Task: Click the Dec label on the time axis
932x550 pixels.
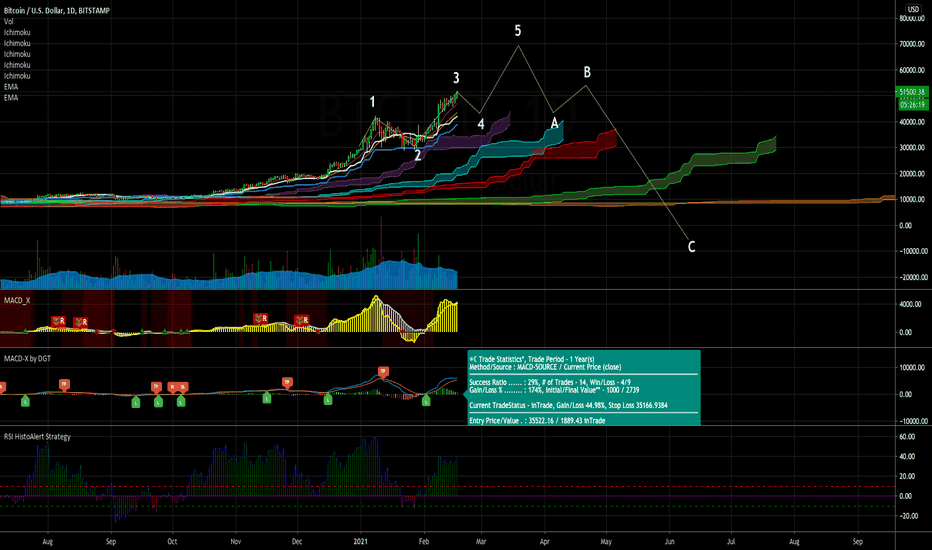Action: coord(297,542)
